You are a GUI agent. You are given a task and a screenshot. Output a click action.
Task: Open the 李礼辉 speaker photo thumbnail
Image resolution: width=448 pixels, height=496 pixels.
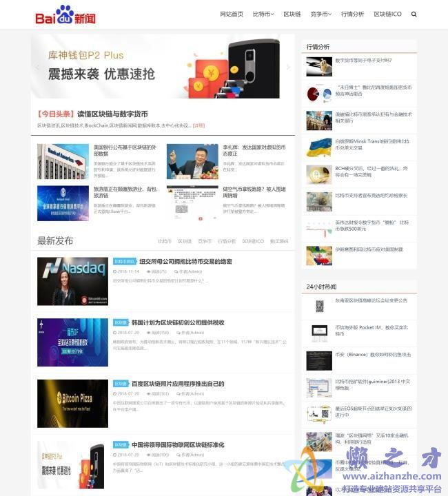(x=192, y=162)
